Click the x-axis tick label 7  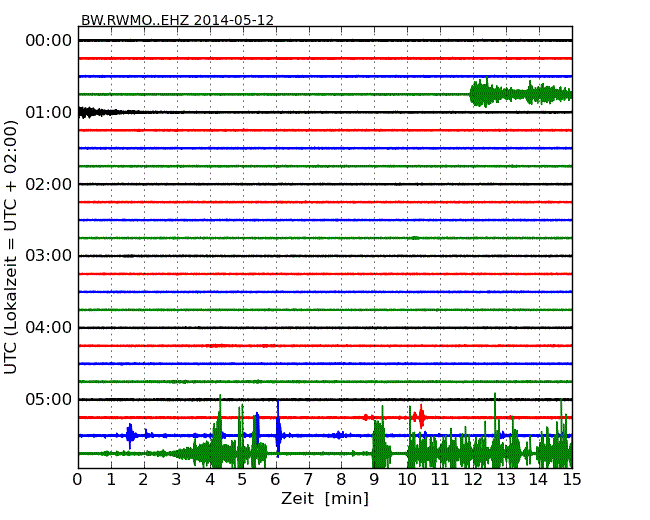coord(308,480)
